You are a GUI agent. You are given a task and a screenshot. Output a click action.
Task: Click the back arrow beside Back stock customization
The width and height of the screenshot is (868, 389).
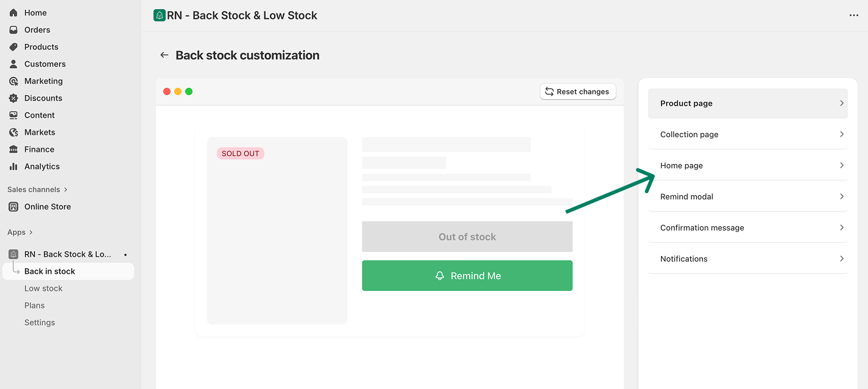pyautogui.click(x=164, y=55)
